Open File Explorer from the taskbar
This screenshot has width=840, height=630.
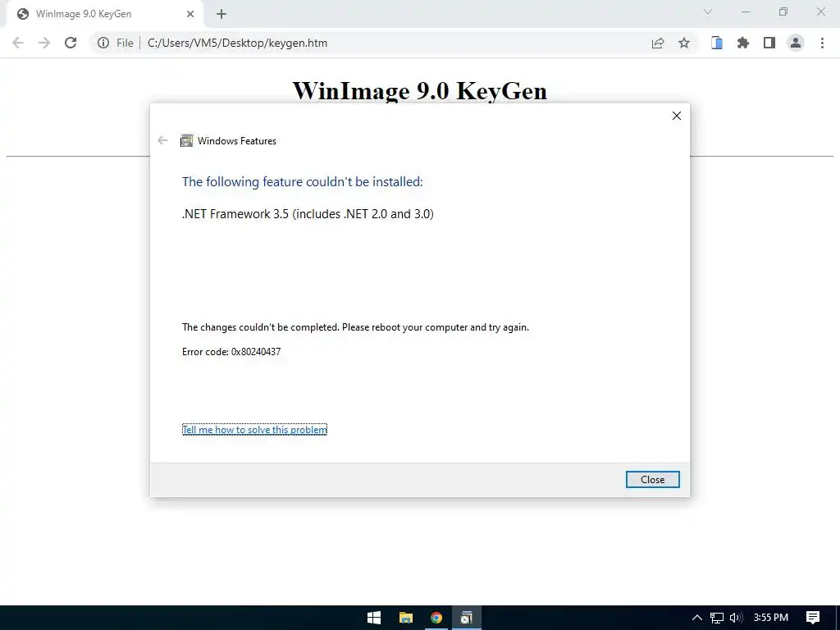click(x=405, y=618)
